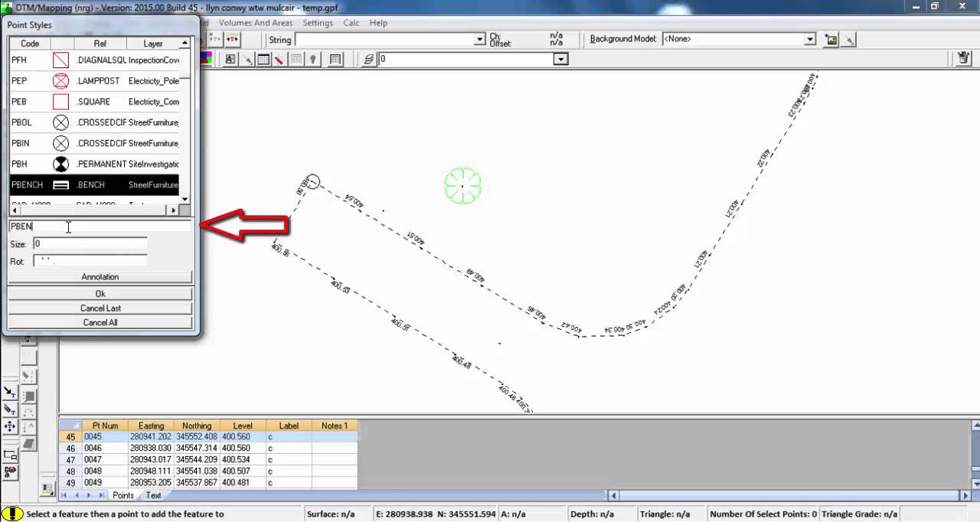
Task: Click the table grid toolbar icon
Action: (263, 59)
